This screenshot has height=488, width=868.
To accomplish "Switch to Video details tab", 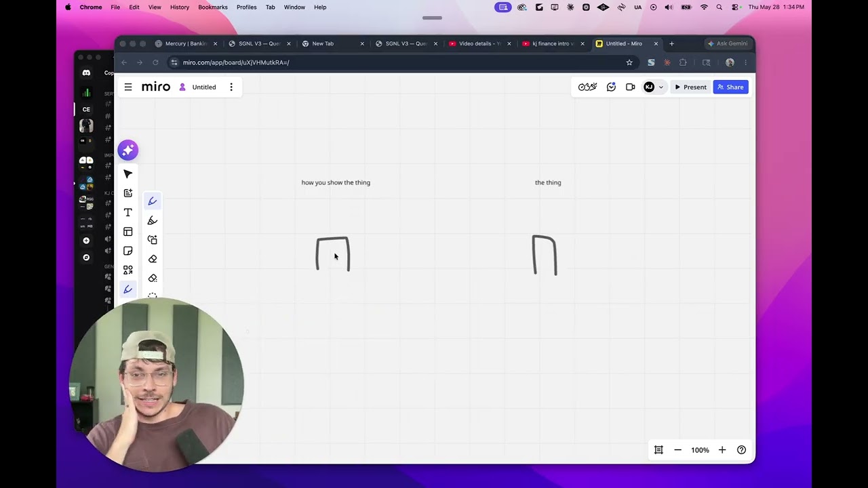I will pos(479,43).
